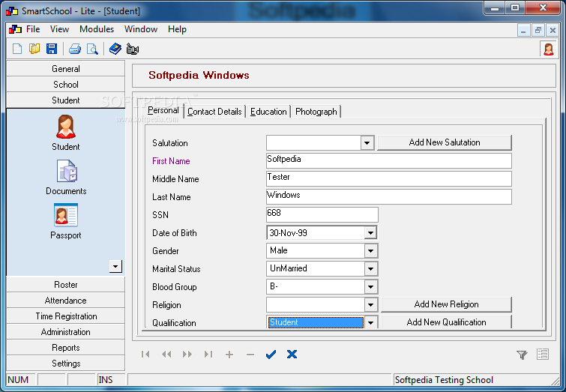
Task: Go to previous record navigation button
Action: click(166, 354)
